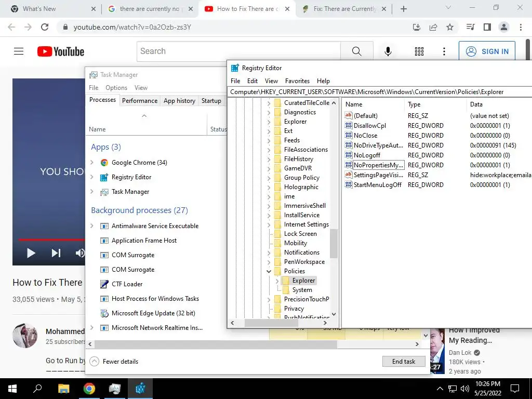Select the StartMenuLogOff registry value
Image resolution: width=532 pixels, height=399 pixels.
coord(377,184)
